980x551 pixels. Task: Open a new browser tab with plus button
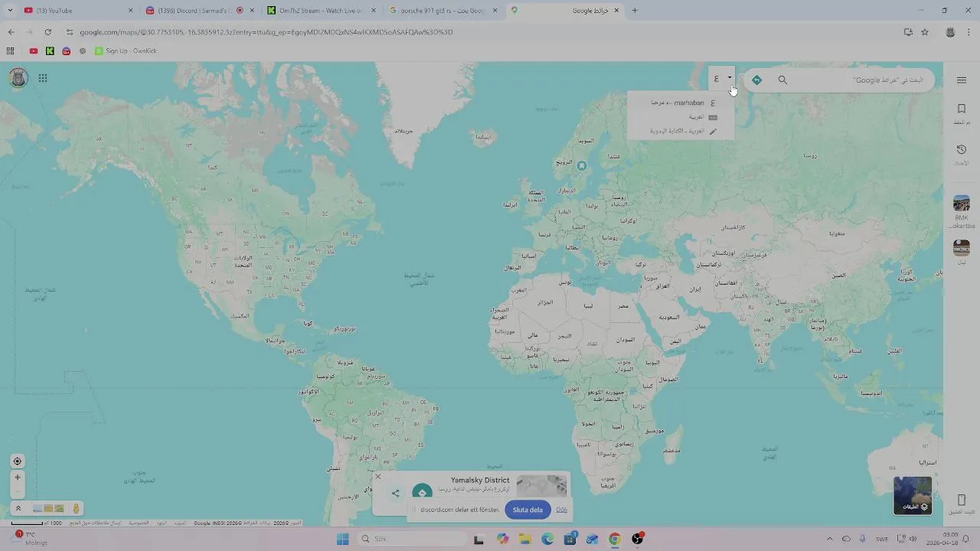635,11
